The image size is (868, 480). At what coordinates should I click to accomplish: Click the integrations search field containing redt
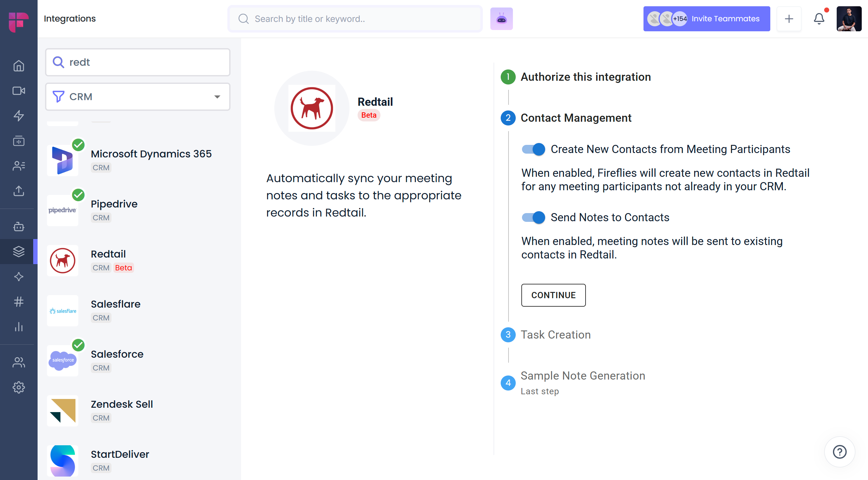(137, 62)
